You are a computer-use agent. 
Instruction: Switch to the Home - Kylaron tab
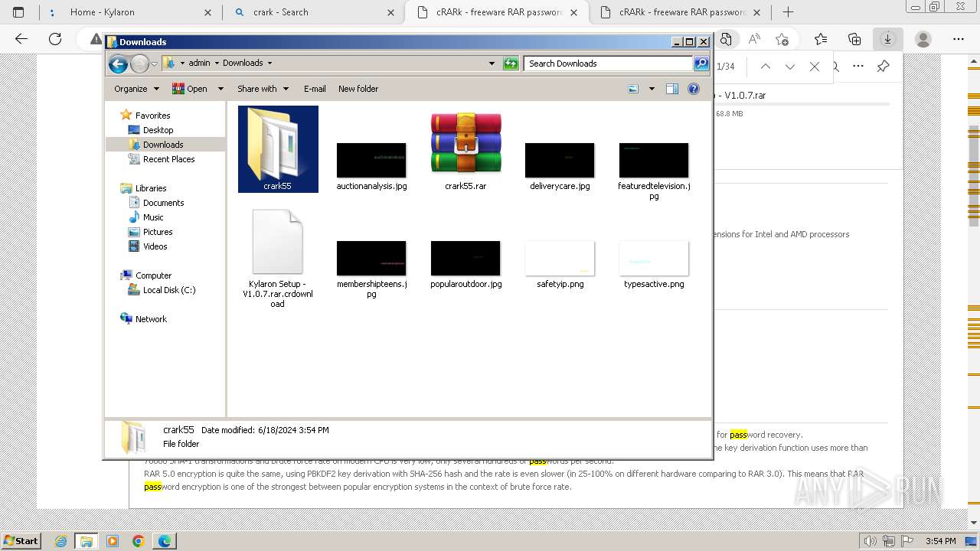point(129,12)
